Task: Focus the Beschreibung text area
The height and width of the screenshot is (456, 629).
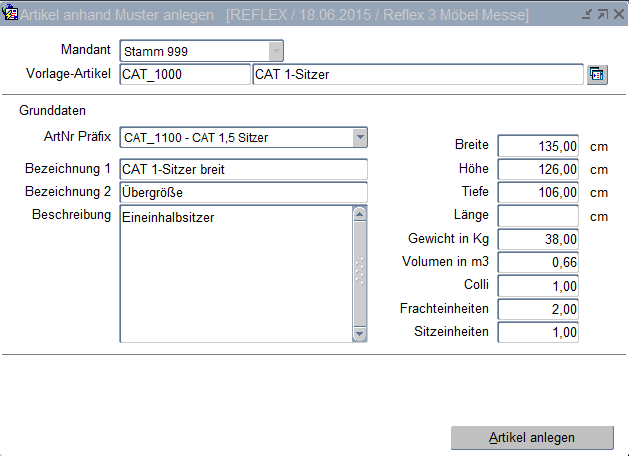Action: (235, 273)
